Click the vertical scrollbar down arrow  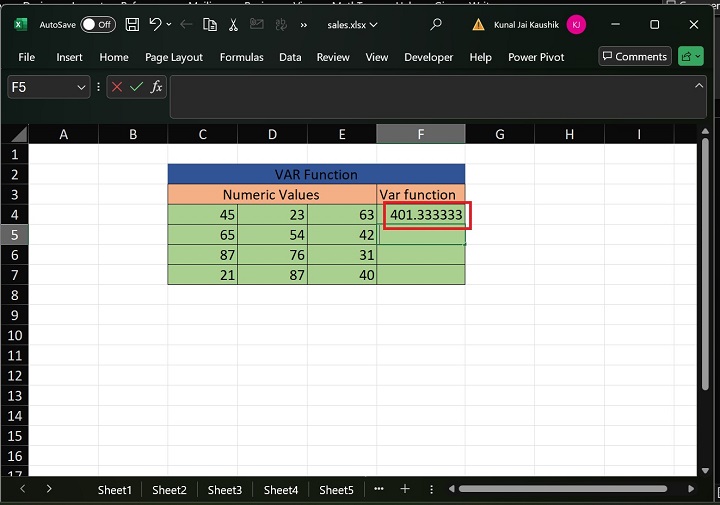705,471
